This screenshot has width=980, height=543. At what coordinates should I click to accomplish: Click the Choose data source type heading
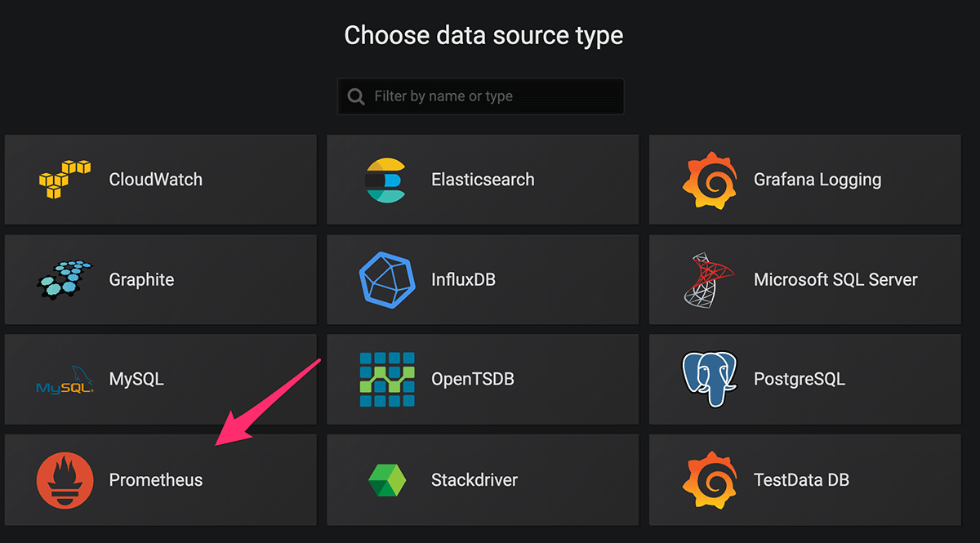coord(483,36)
